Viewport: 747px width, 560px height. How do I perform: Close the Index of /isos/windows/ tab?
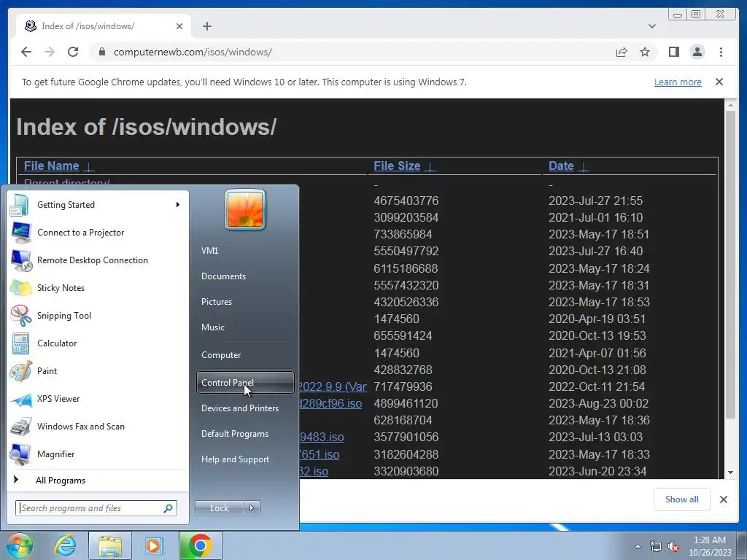click(x=179, y=26)
